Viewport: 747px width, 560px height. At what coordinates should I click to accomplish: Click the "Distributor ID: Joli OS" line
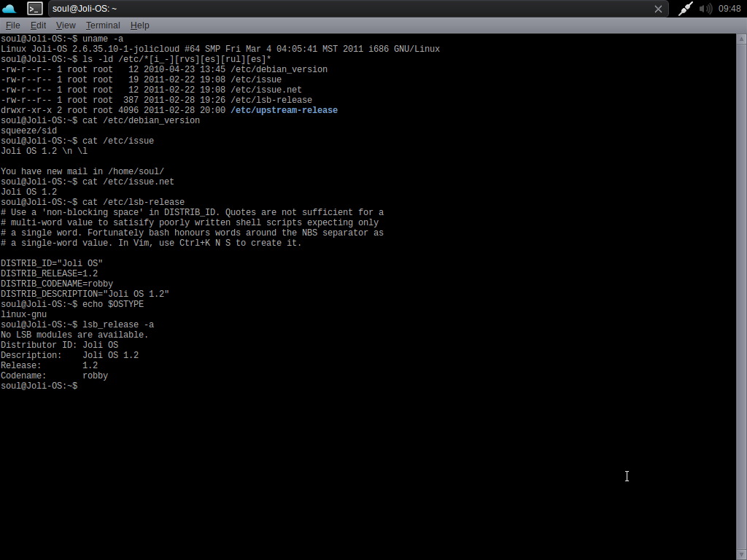pos(60,345)
